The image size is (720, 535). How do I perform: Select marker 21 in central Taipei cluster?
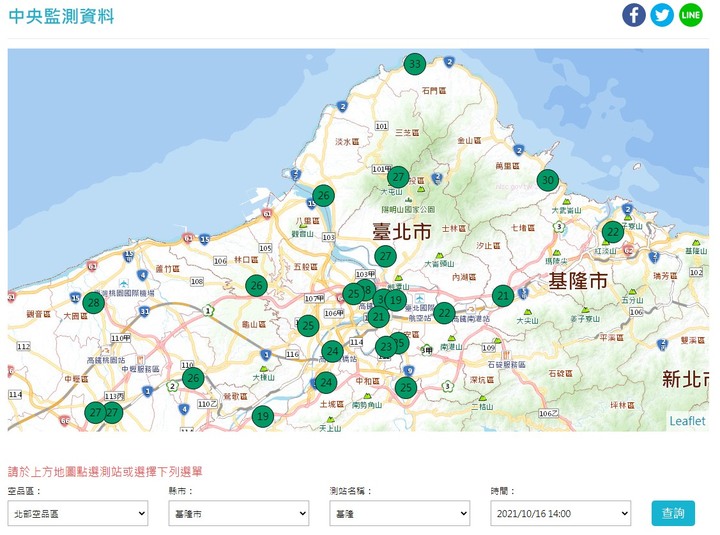378,316
